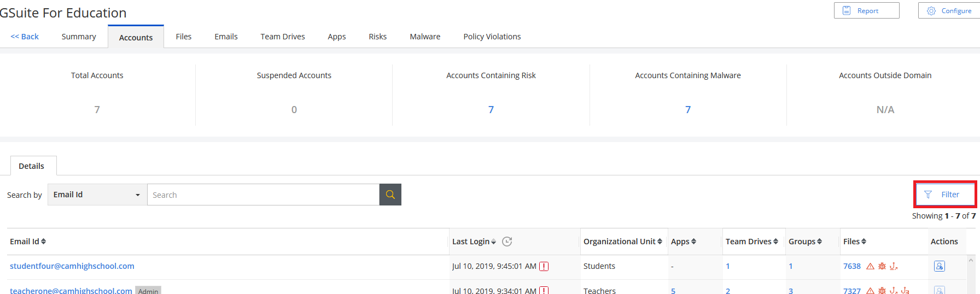Click the malware bug icon for studentfour

coord(882,266)
